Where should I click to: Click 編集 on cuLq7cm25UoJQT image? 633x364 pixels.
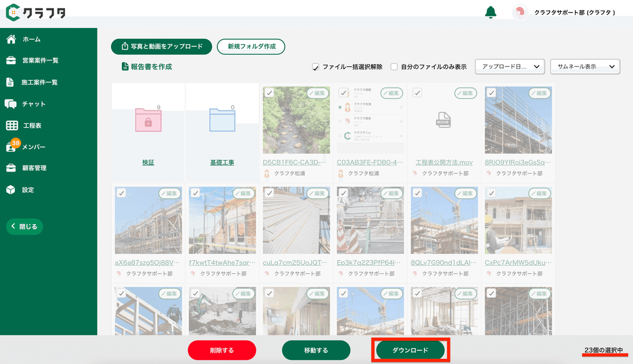[318, 194]
